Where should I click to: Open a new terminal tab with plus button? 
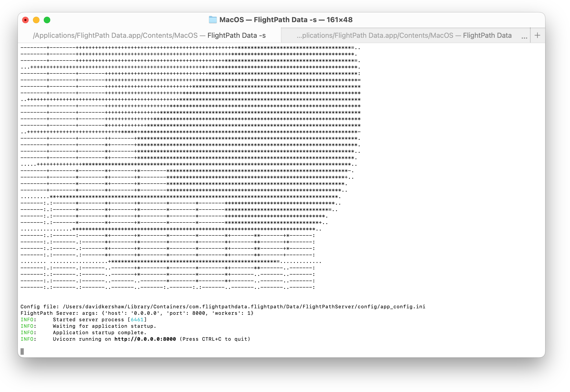click(537, 35)
